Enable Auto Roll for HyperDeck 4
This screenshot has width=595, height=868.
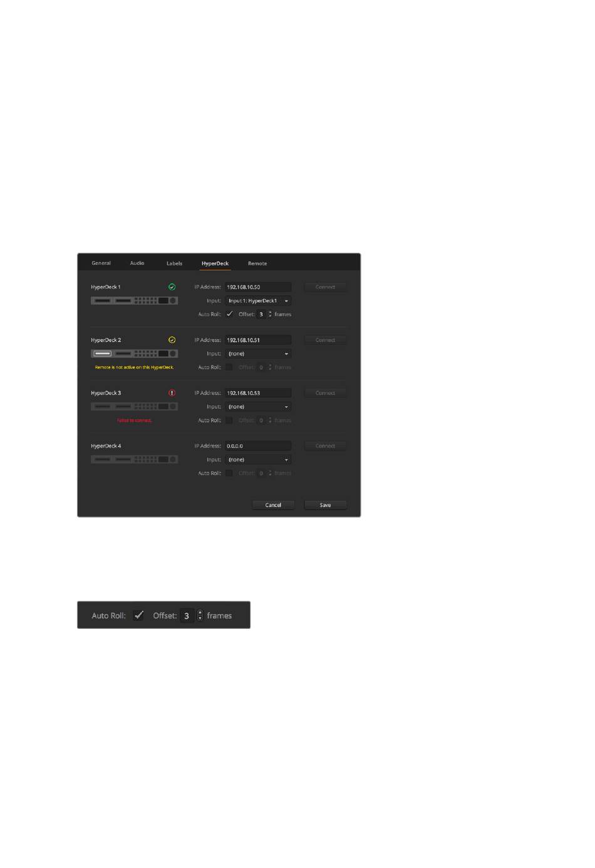pos(229,473)
